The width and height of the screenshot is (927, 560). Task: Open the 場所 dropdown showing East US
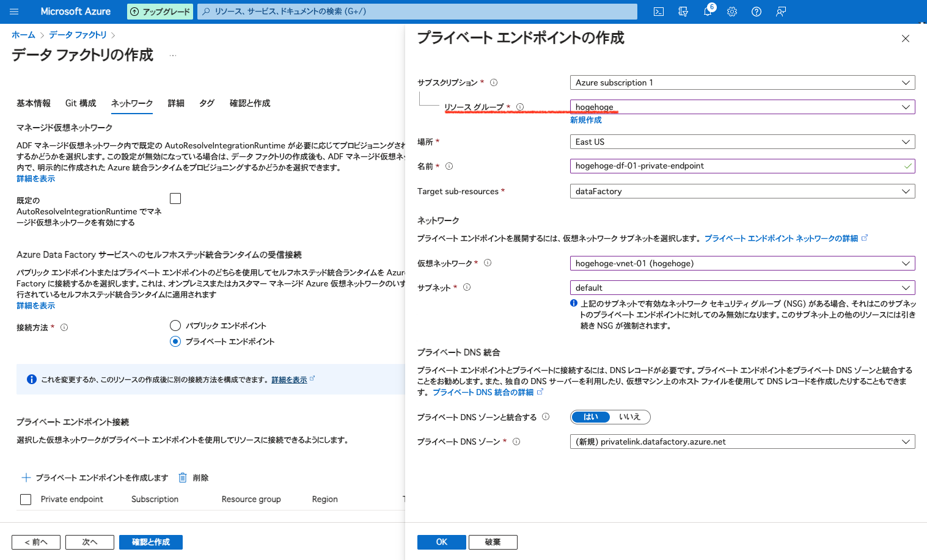(742, 142)
